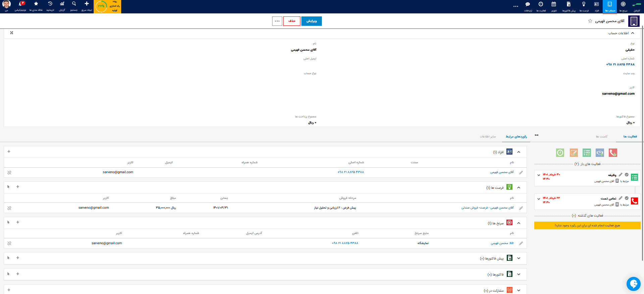
Task: Open the تاریخچه history icon
Action: pos(50,6)
